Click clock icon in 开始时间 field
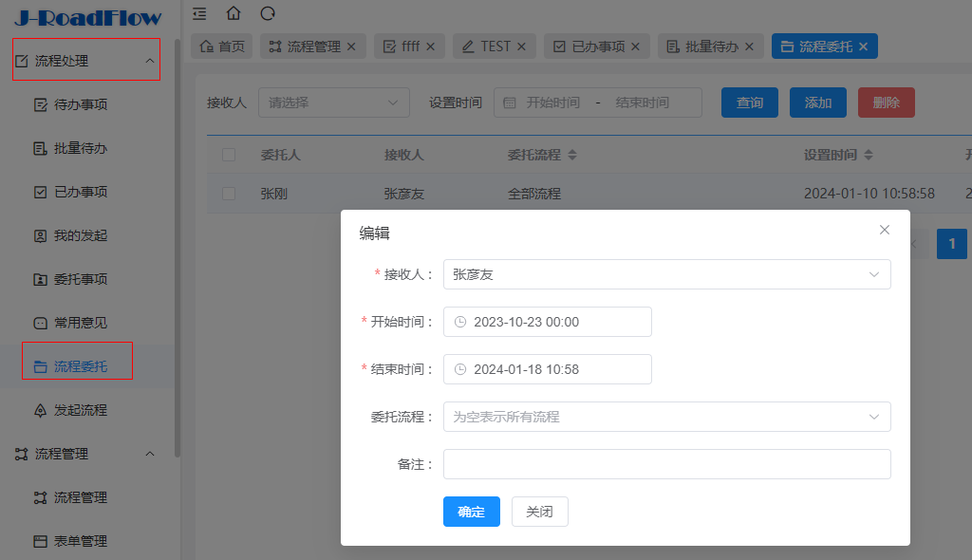Viewport: 972px width, 560px height. tap(460, 322)
